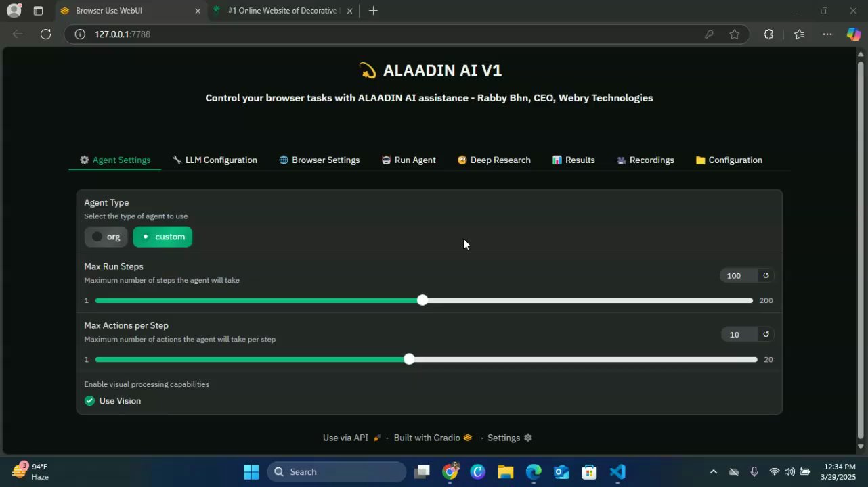The width and height of the screenshot is (868, 487).
Task: Open the Use via API link
Action: (x=352, y=438)
